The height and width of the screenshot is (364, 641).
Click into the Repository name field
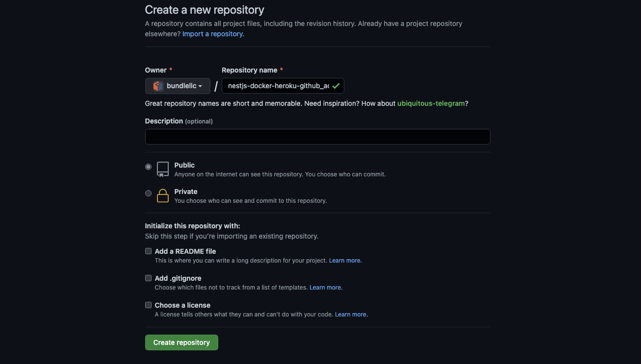pos(278,86)
